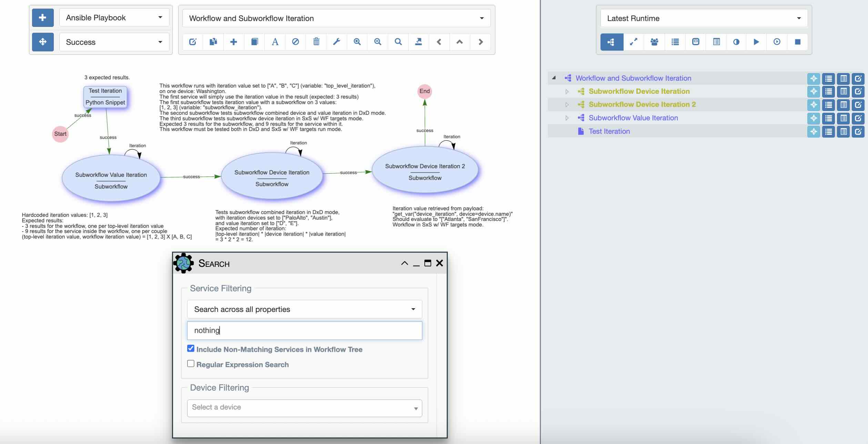Click the skip services ban-circle icon
868x444 pixels.
[x=295, y=42]
